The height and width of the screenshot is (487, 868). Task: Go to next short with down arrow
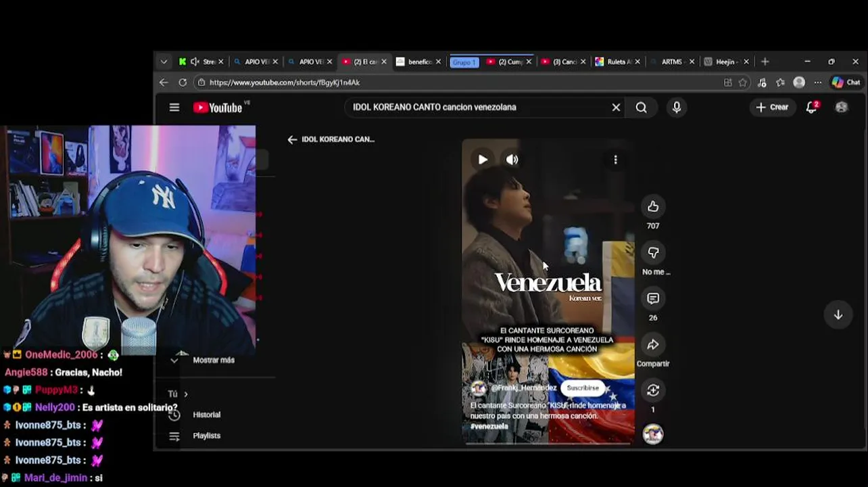(838, 315)
